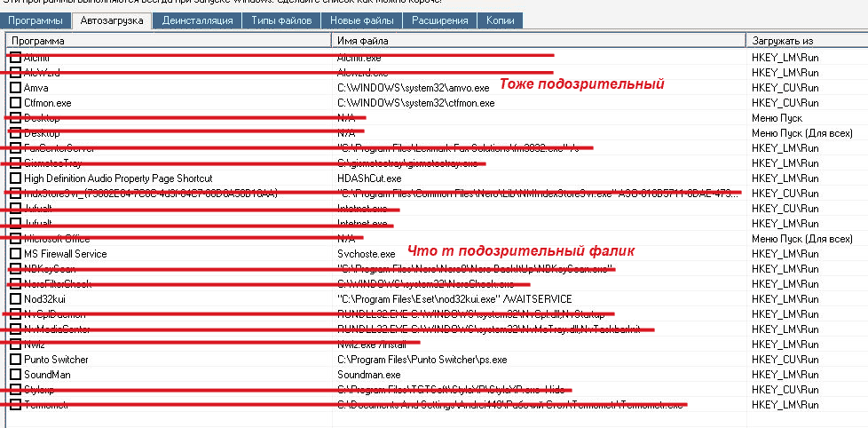Select HKEY_LM\Run in the High Definition Audio row
The image size is (868, 428).
[x=785, y=178]
